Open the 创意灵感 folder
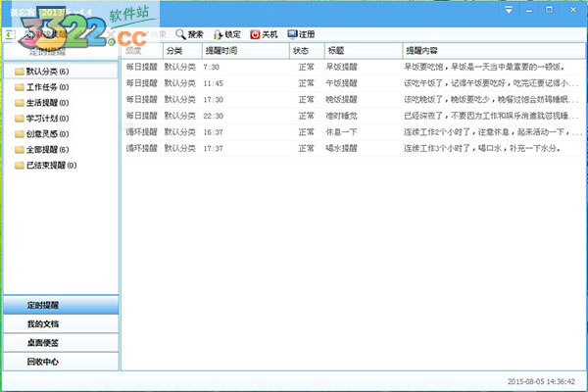Screen dimensions: 588x392 point(41,134)
